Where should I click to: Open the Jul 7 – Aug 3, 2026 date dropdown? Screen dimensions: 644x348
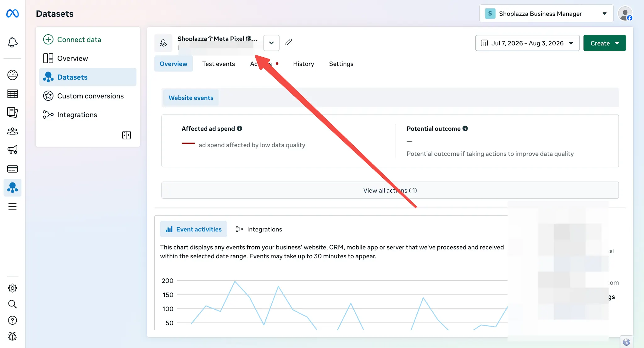(x=527, y=43)
